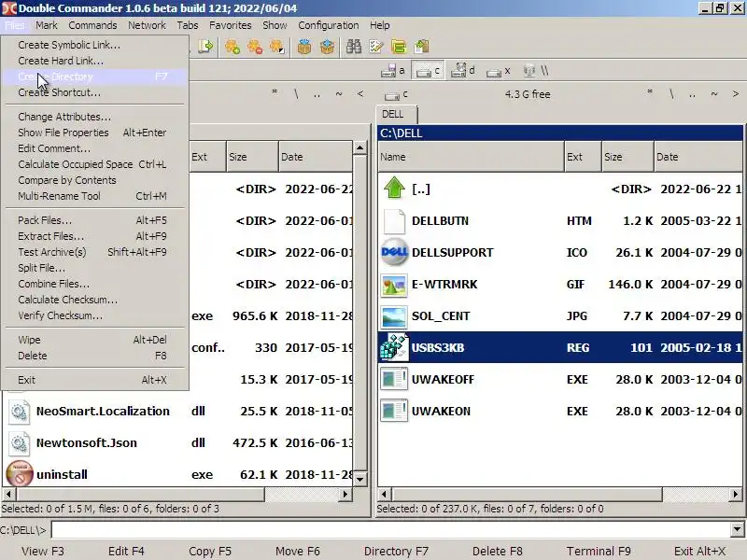Viewport: 747px width, 560px height.
Task: Select the DELL folder tab
Action: click(x=396, y=114)
